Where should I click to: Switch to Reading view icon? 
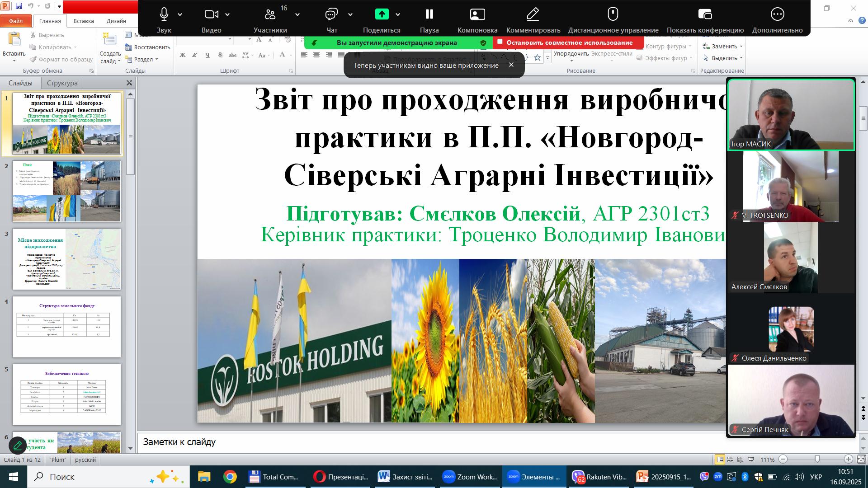click(x=741, y=460)
